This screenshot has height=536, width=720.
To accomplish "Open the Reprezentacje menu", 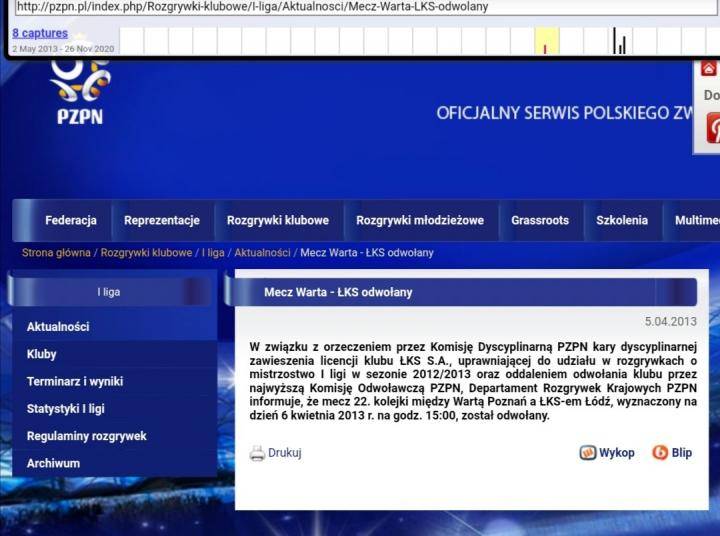I will pos(162,220).
